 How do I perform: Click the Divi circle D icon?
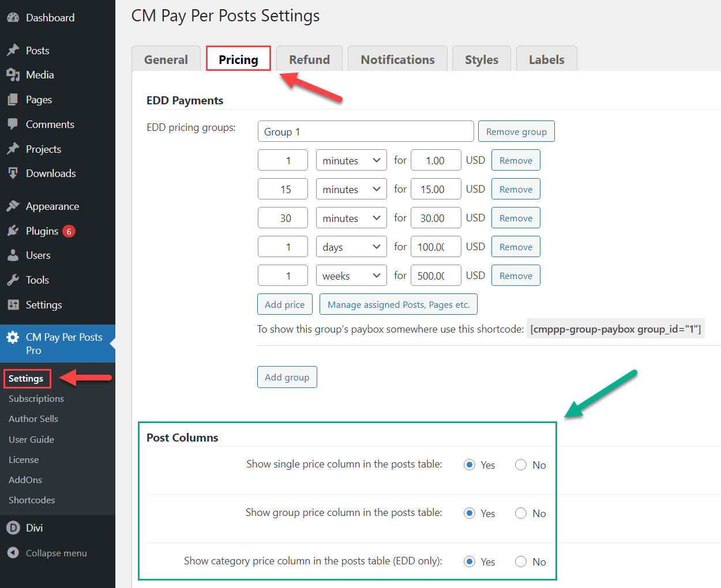(x=13, y=528)
